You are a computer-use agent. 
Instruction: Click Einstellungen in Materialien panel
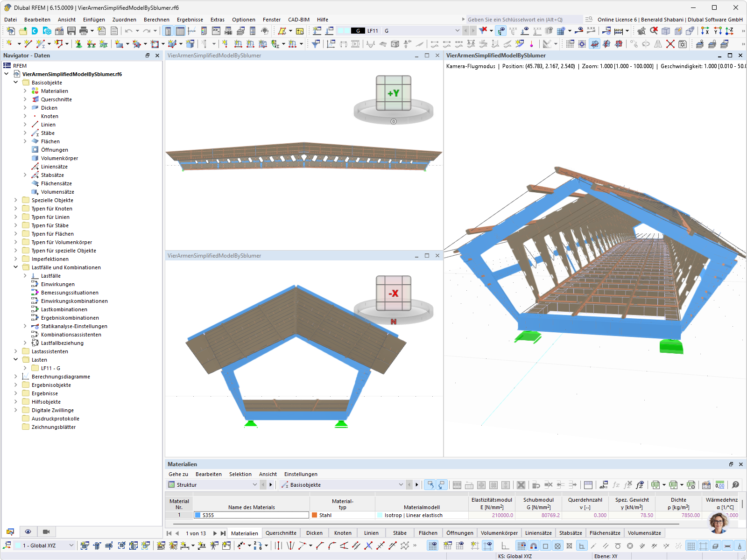[x=301, y=474]
